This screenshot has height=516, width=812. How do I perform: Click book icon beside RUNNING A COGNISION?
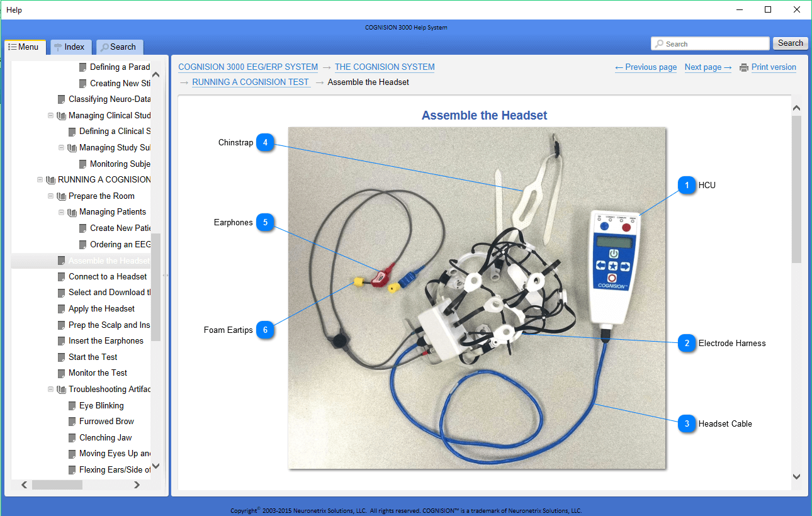click(50, 180)
